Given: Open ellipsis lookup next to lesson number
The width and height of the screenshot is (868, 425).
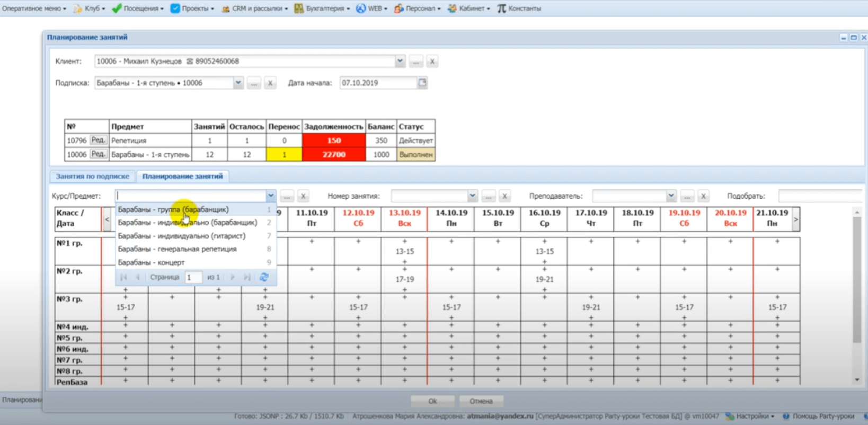Looking at the screenshot, I should 488,196.
